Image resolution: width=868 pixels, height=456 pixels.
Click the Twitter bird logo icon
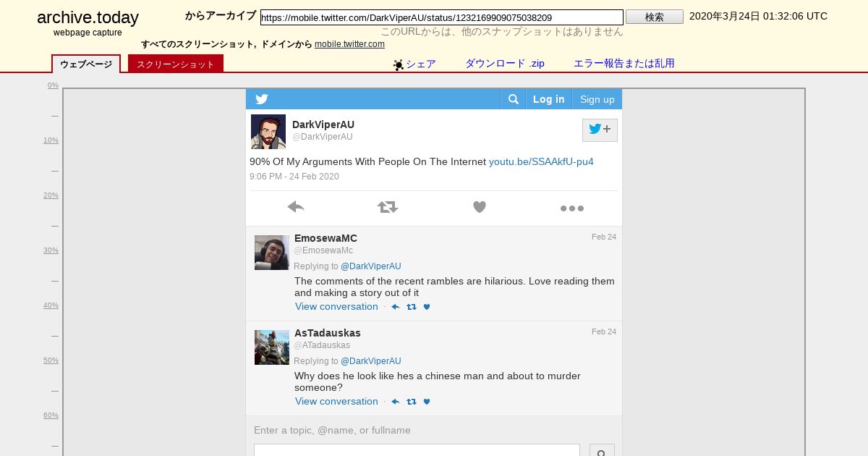coord(262,99)
